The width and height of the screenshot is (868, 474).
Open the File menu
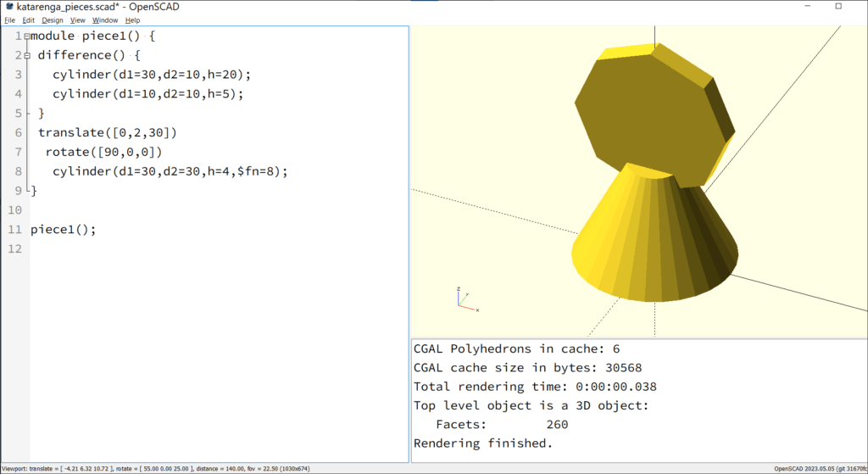9,20
